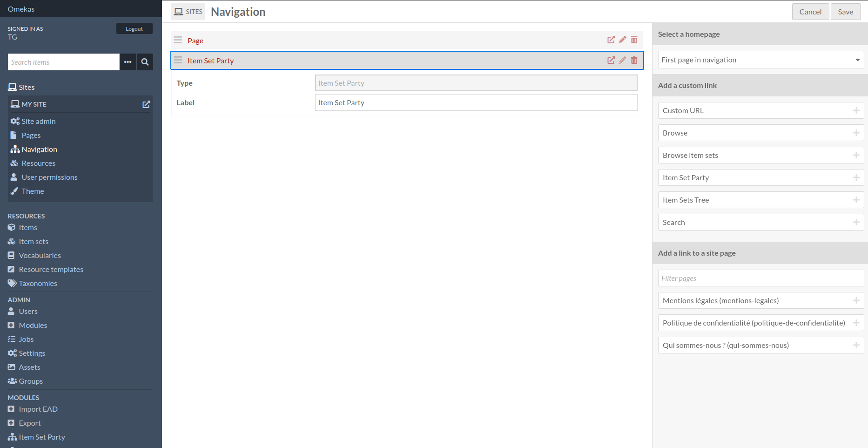Select Navigation in site menu
Screen dimensions: 868x448
[34, 149]
